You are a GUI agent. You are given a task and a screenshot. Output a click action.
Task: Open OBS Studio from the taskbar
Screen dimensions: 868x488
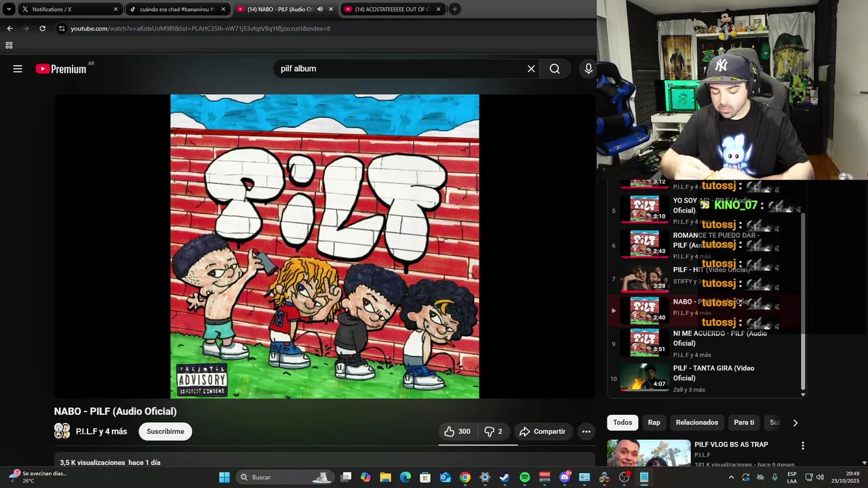[x=624, y=477]
